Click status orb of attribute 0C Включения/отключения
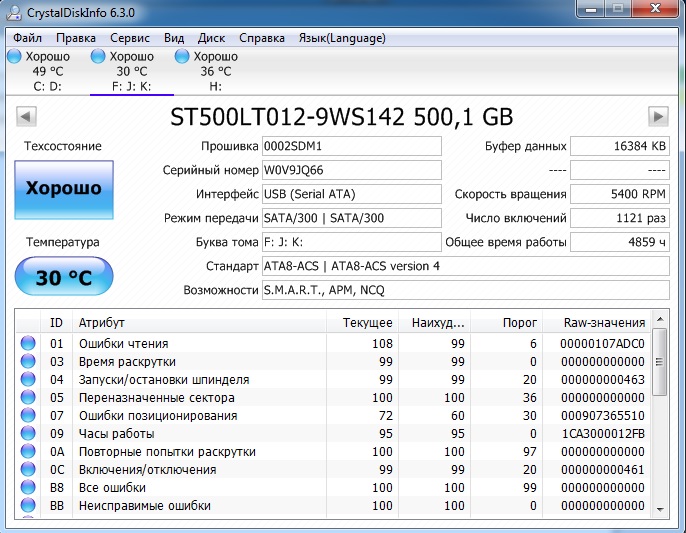Image resolution: width=686 pixels, height=533 pixels. click(x=28, y=469)
